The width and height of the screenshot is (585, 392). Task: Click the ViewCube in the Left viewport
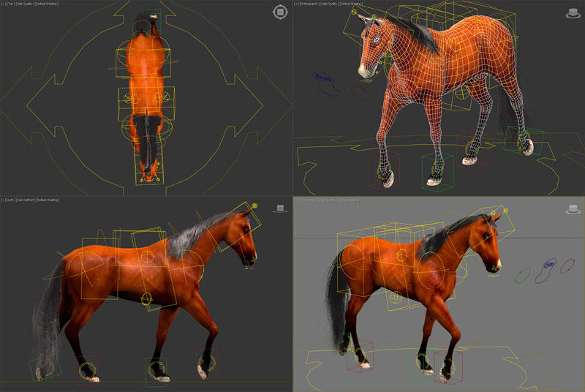coord(279,208)
